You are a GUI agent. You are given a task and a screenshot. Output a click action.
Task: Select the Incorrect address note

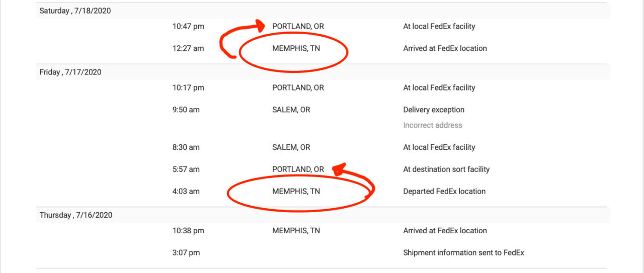432,125
